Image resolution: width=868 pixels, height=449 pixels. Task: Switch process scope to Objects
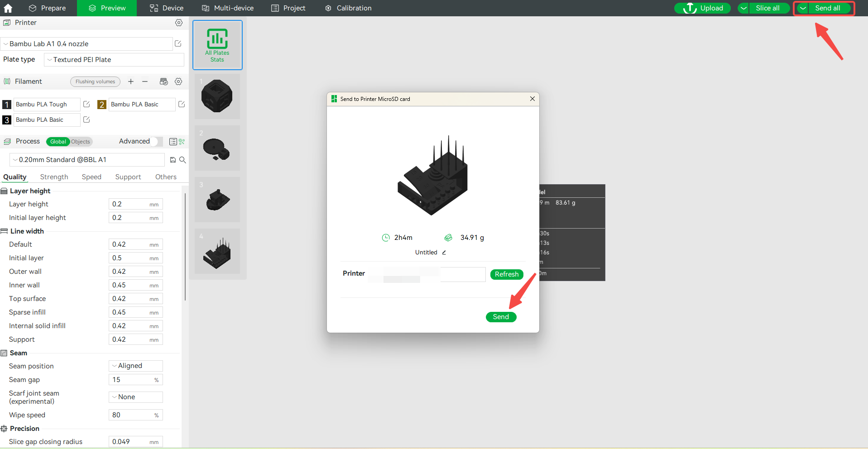click(x=81, y=142)
